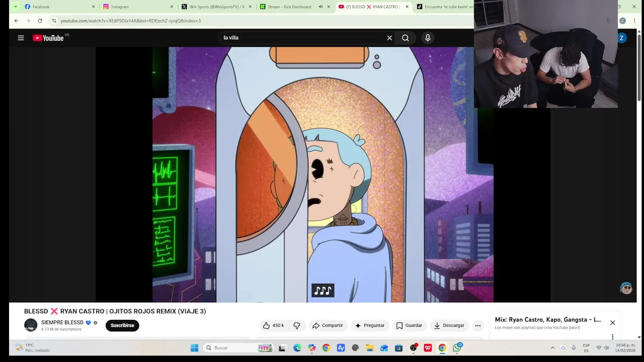The width and height of the screenshot is (644, 362).
Task: Close the Facebook tab
Action: tap(93, 7)
